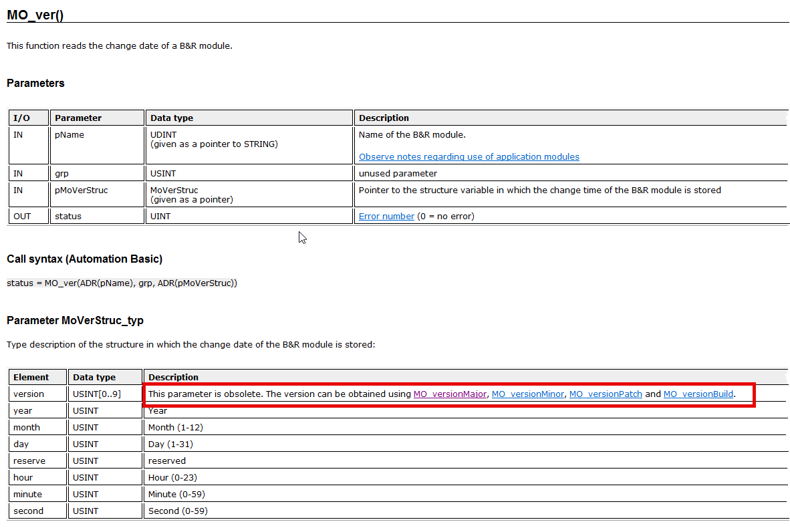Click the Call syntax (Automation Basic) heading

85,259
